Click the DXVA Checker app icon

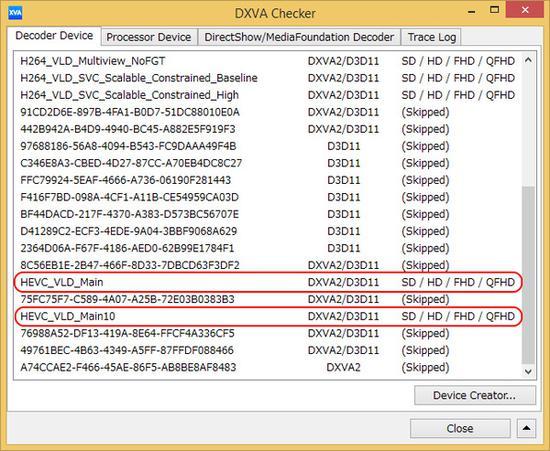[x=15, y=13]
